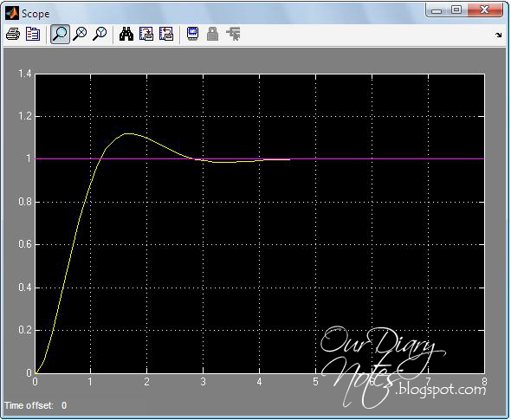Click the Autoscale binoculars icon
Screen dimensions: 511x420
coord(126,34)
